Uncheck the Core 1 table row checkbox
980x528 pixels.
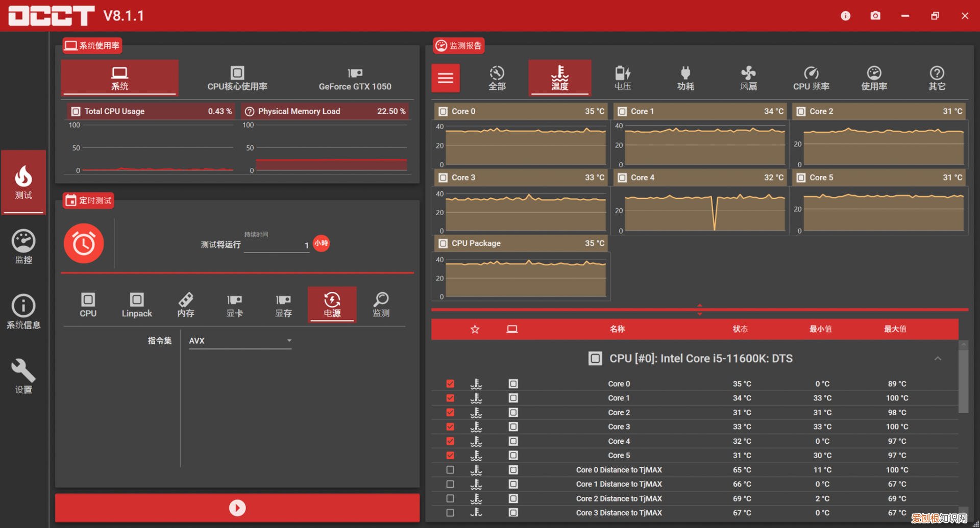450,398
